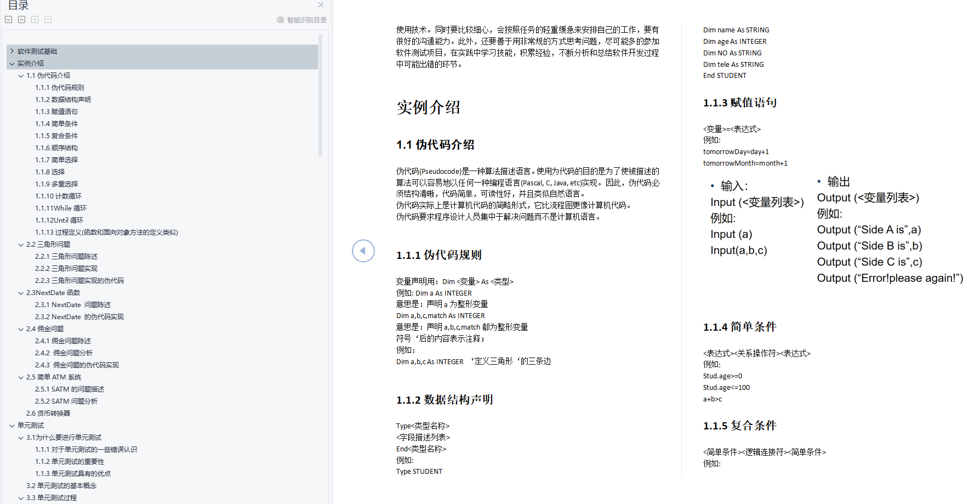Select the 1.1 伪代码介绍 TOC entry
Image resolution: width=980 pixels, height=504 pixels.
(48, 75)
